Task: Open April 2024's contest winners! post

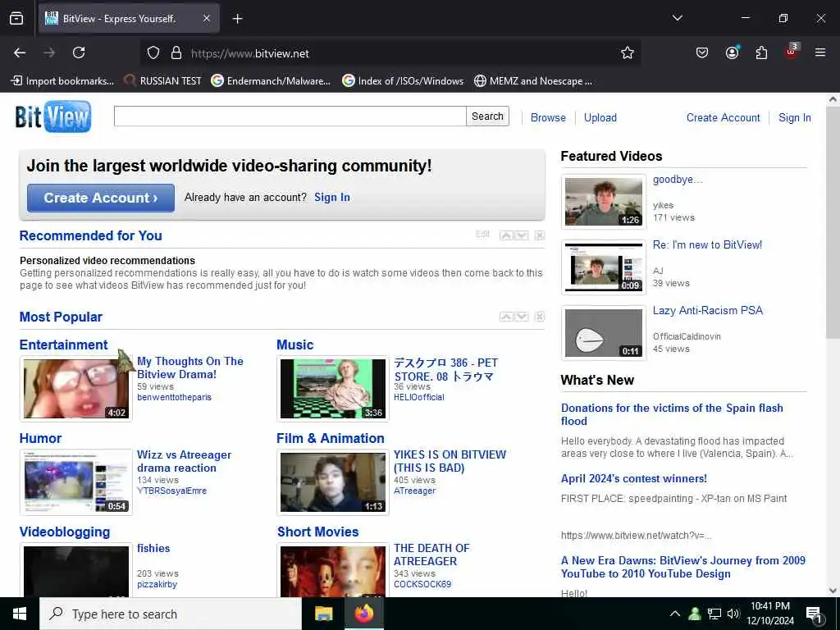Action: [634, 478]
